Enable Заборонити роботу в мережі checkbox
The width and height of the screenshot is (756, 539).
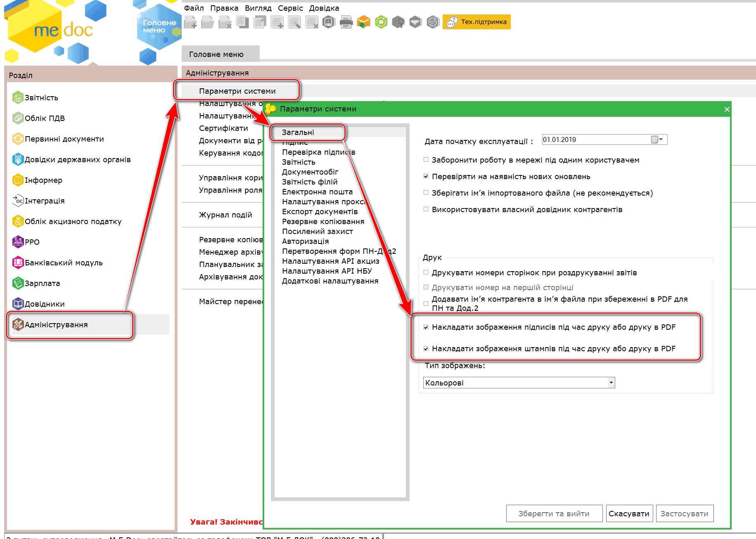point(426,160)
